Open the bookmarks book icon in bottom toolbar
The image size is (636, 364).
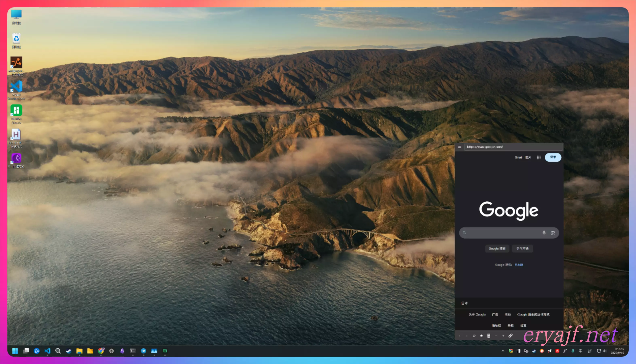pos(489,336)
